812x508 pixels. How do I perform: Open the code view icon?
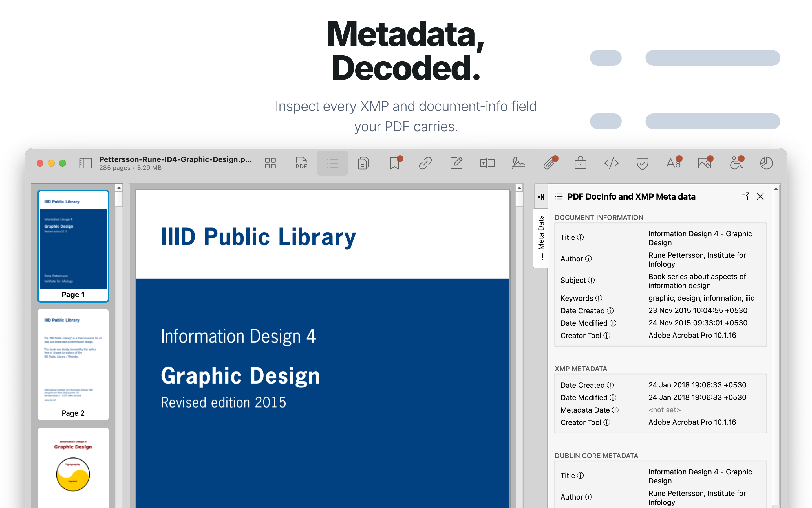tap(611, 163)
